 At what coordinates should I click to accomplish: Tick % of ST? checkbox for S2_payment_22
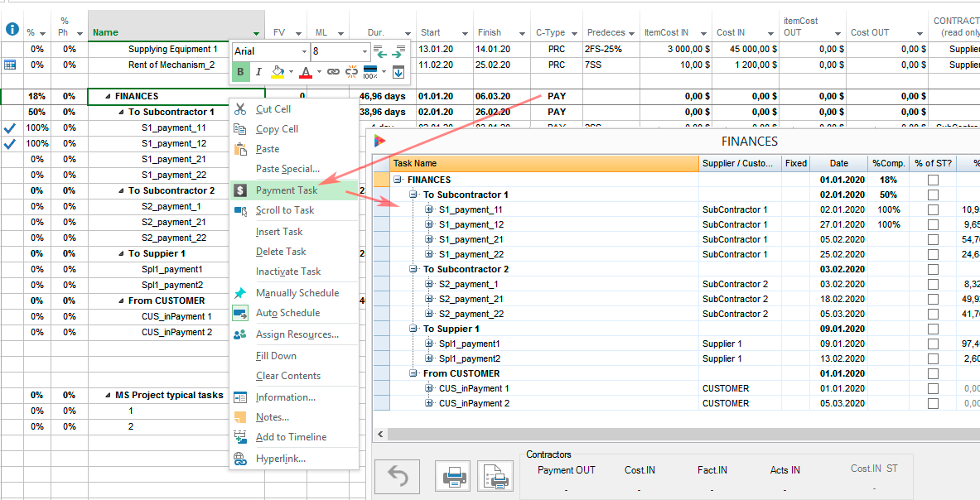click(933, 314)
